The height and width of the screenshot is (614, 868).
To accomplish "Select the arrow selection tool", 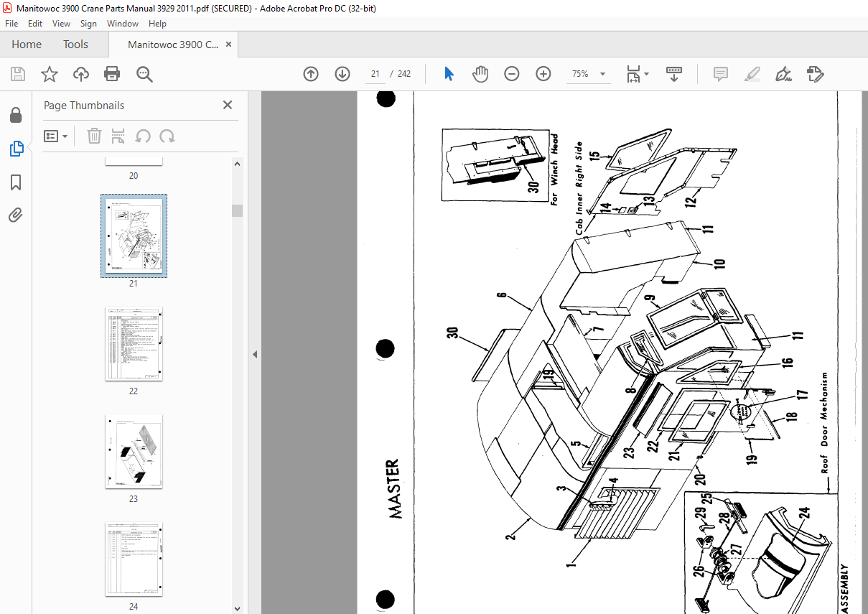I will [449, 74].
